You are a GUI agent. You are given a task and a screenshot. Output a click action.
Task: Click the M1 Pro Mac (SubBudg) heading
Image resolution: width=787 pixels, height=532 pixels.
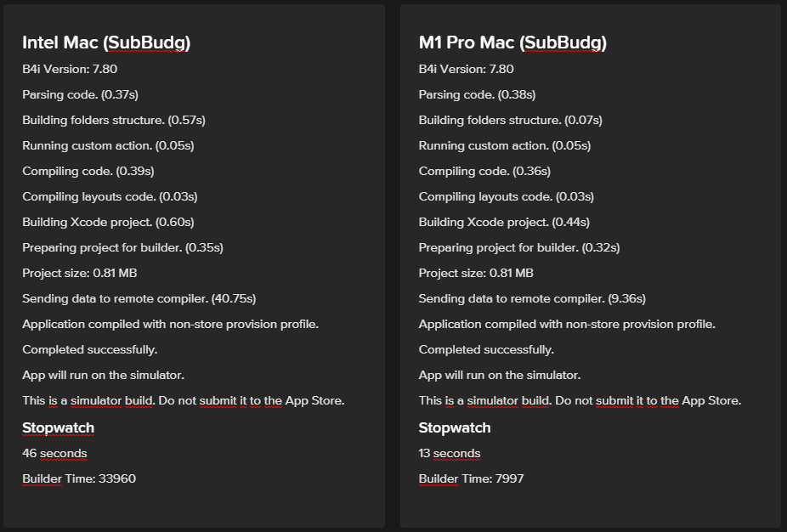pyautogui.click(x=512, y=42)
